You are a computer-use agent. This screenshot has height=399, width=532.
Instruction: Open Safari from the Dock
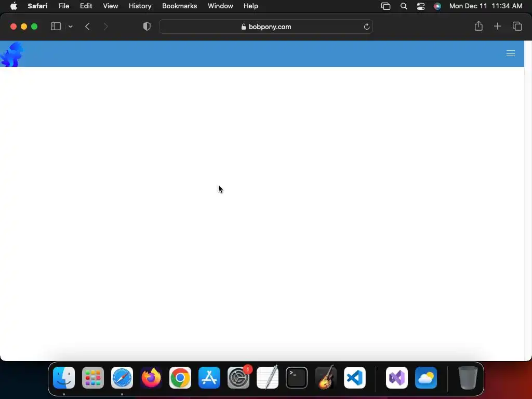tap(122, 378)
